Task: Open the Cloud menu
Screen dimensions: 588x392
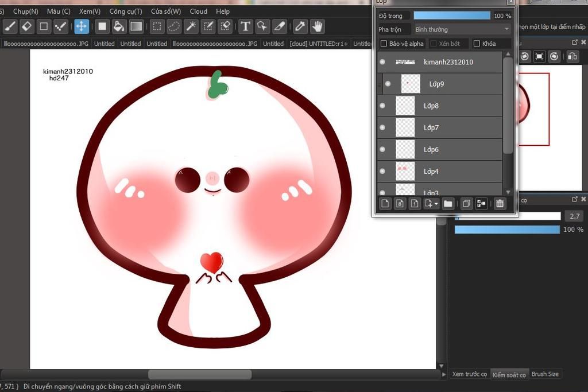Action: click(198, 11)
